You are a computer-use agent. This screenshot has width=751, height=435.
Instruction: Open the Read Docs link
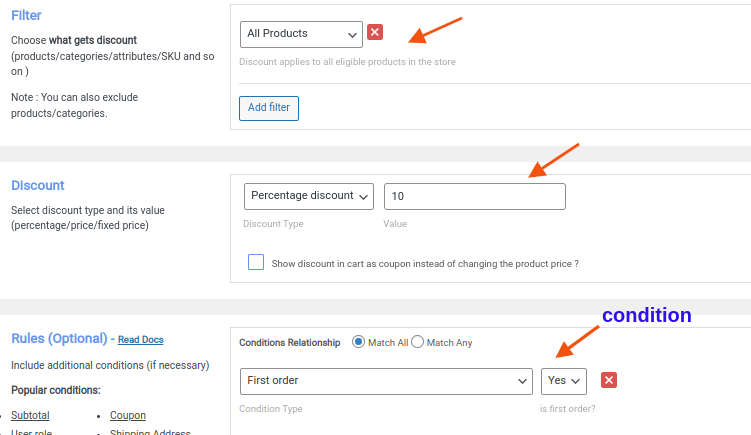(140, 340)
